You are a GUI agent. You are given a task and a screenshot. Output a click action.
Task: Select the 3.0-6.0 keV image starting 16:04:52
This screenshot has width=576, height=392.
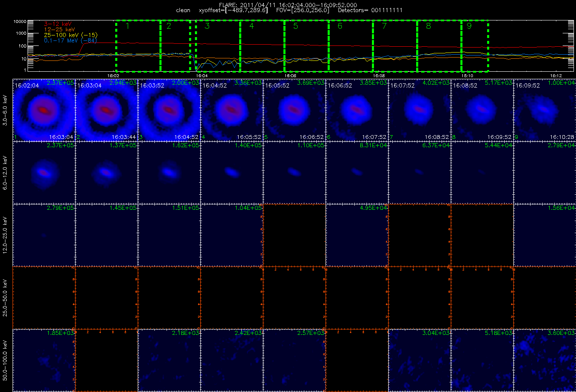(232, 110)
